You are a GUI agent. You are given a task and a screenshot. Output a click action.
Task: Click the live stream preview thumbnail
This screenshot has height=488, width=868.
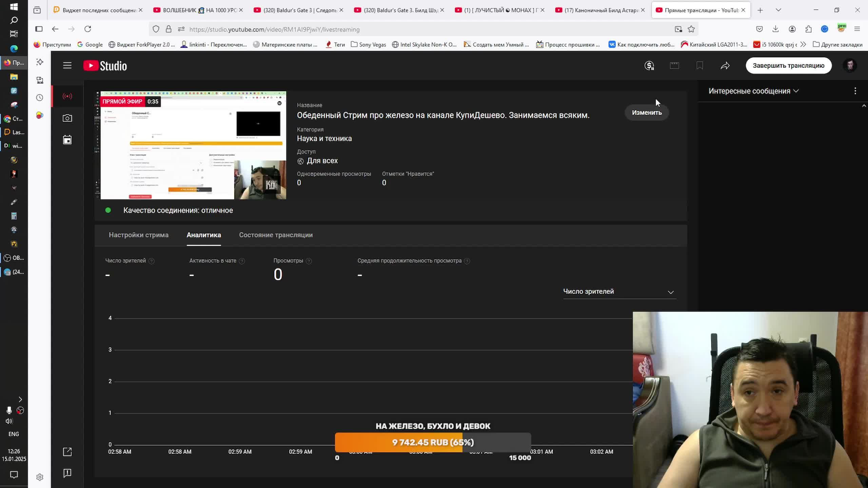(x=191, y=145)
